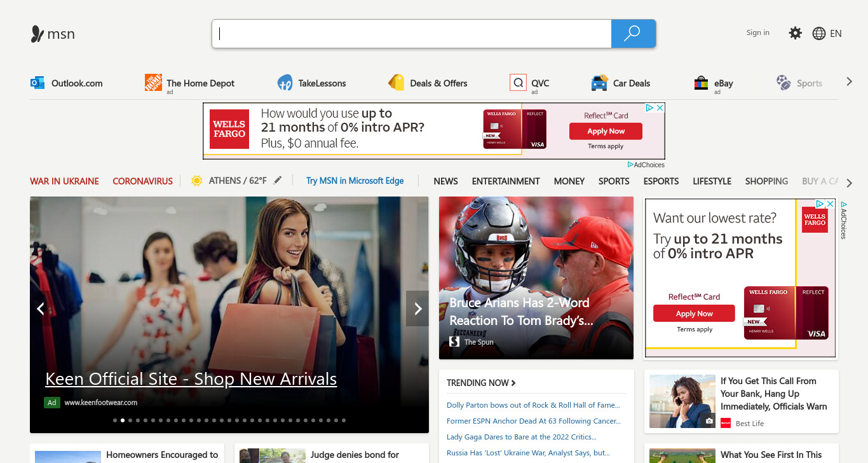Image resolution: width=868 pixels, height=463 pixels.
Task: Select the NEWS menu item
Action: click(445, 181)
